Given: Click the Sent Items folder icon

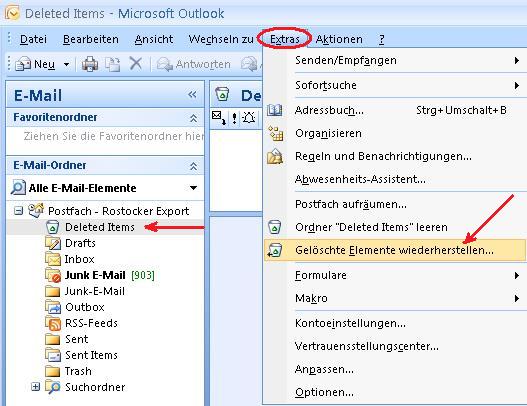Looking at the screenshot, I should point(53,355).
